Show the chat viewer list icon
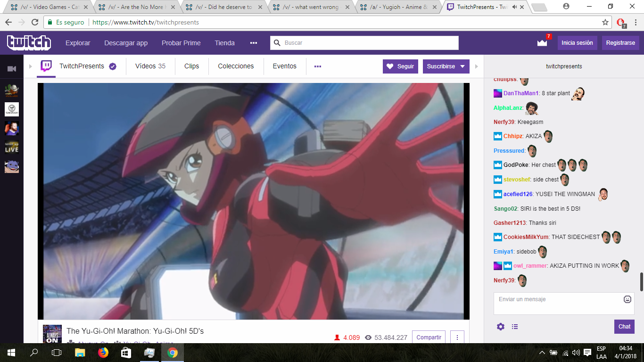Screen dimensions: 644x362 [x=515, y=327]
